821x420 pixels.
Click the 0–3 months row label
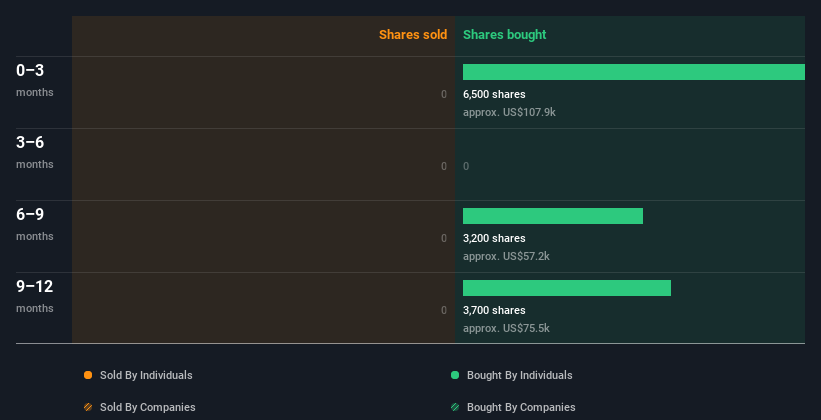[35, 80]
